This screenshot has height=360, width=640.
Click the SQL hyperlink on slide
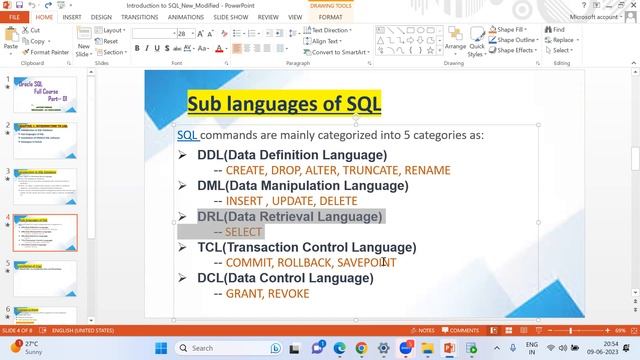pyautogui.click(x=187, y=135)
